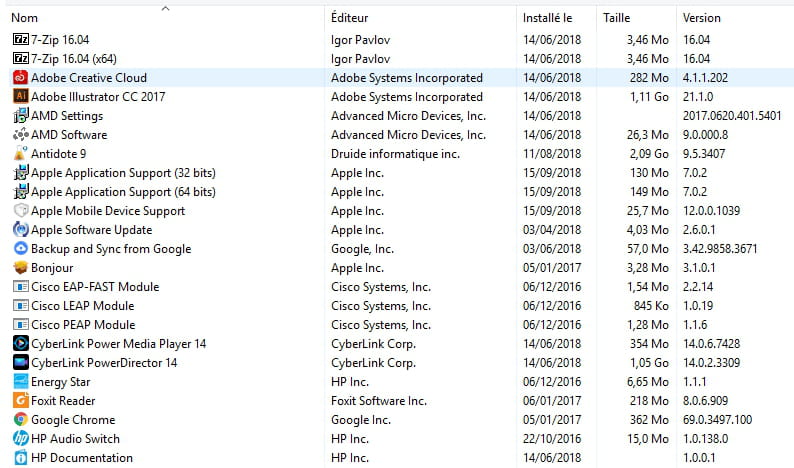The width and height of the screenshot is (794, 468).
Task: Click the Antidote 9 icon
Action: point(20,153)
